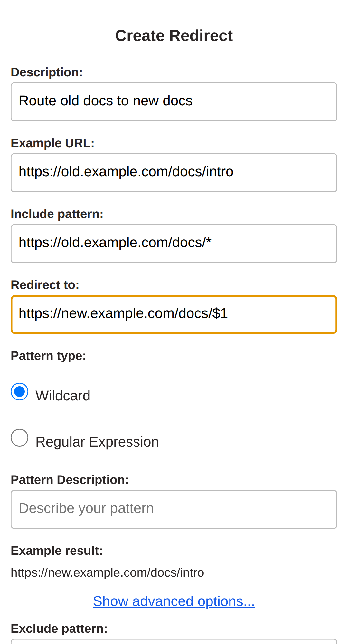Click the Redirect to input box
The height and width of the screenshot is (644, 348).
point(174,314)
